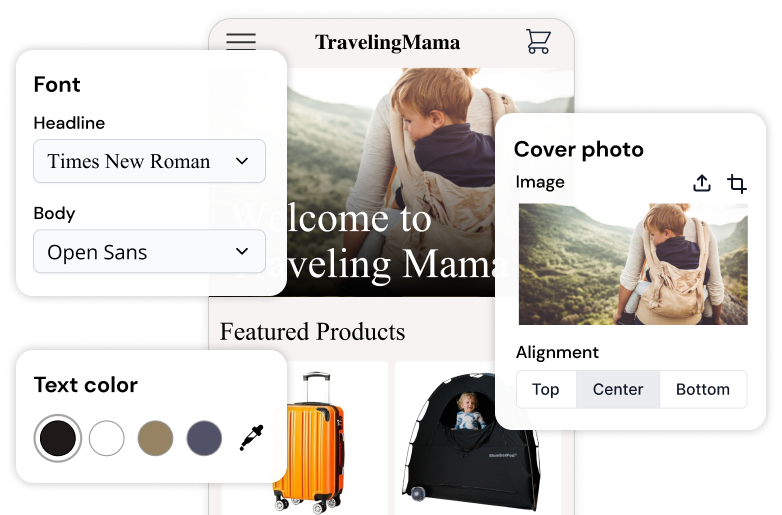
Task: Open the Times New Roman font selector
Action: [149, 161]
